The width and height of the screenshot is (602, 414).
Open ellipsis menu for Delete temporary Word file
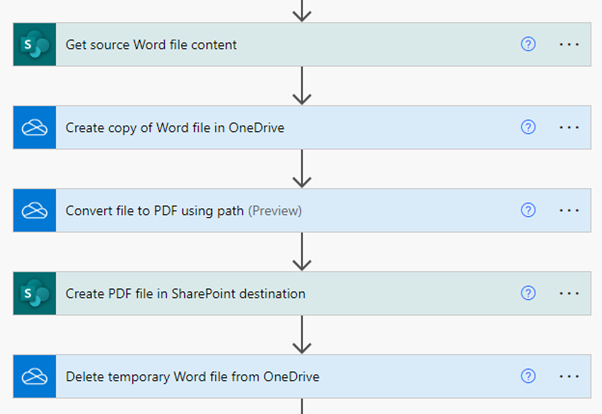[x=570, y=377]
